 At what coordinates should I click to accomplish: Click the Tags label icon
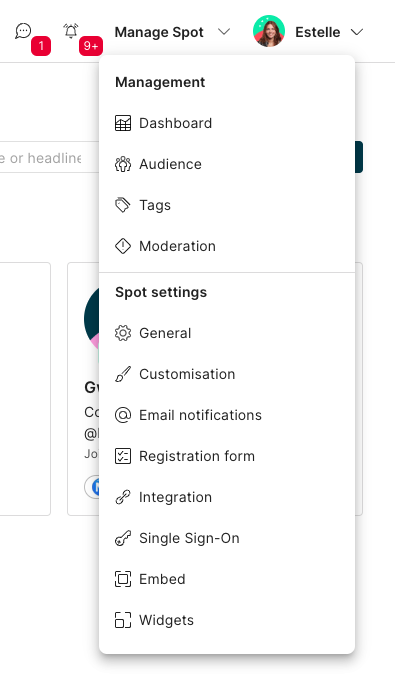coord(123,205)
